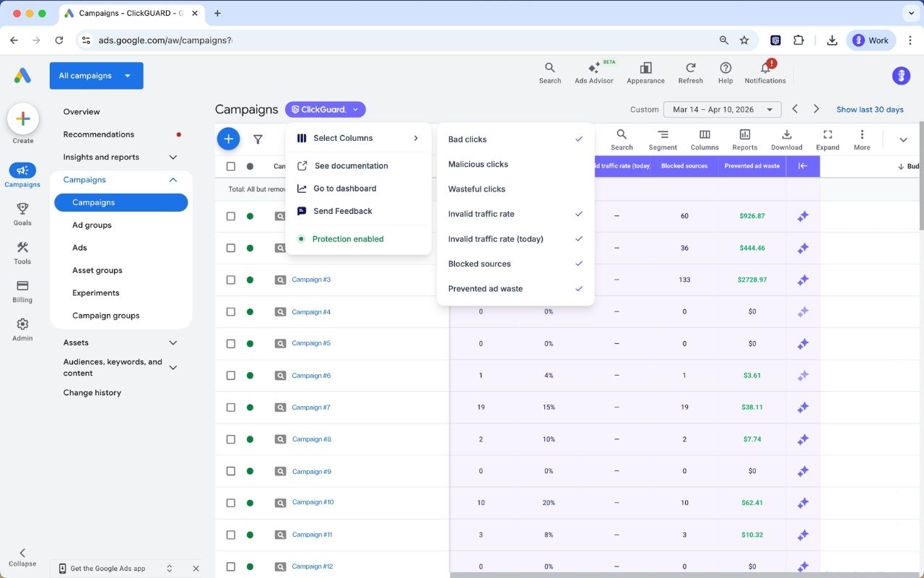Open the All campaigns dropdown
This screenshot has width=924, height=578.
pos(96,76)
